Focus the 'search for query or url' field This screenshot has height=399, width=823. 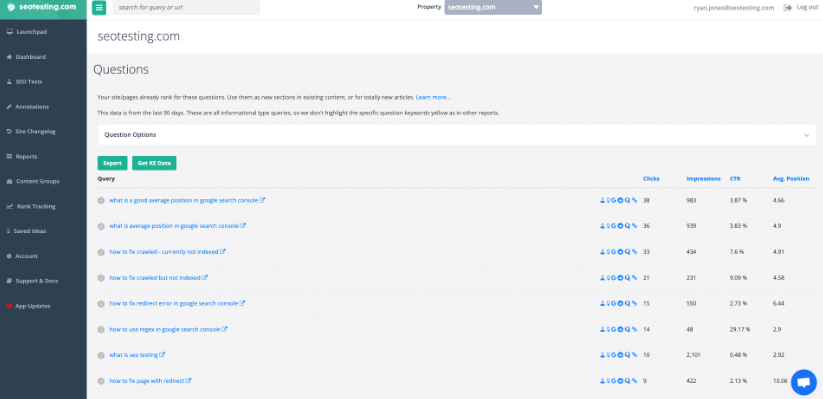(186, 7)
